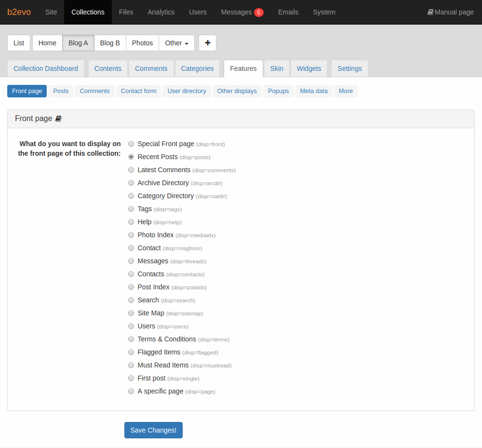Open the Analytics menu
Image resolution: width=482 pixels, height=448 pixels.
(161, 12)
